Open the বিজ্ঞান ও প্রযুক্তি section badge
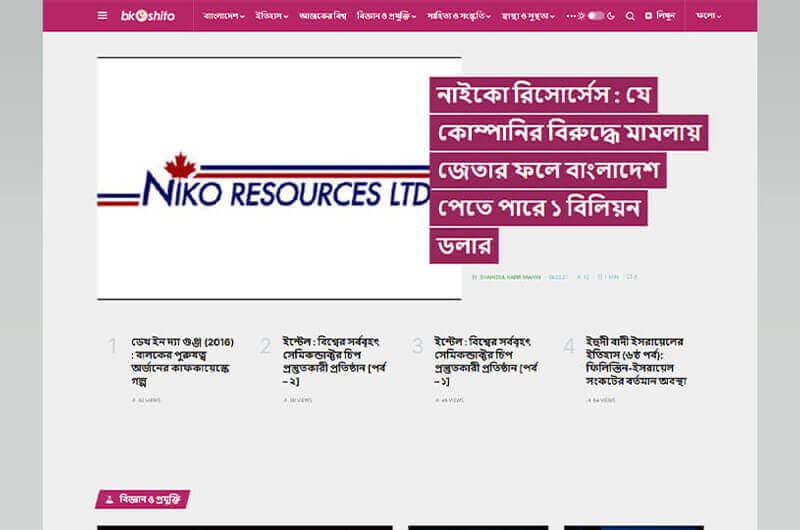The width and height of the screenshot is (800, 530). click(x=143, y=499)
